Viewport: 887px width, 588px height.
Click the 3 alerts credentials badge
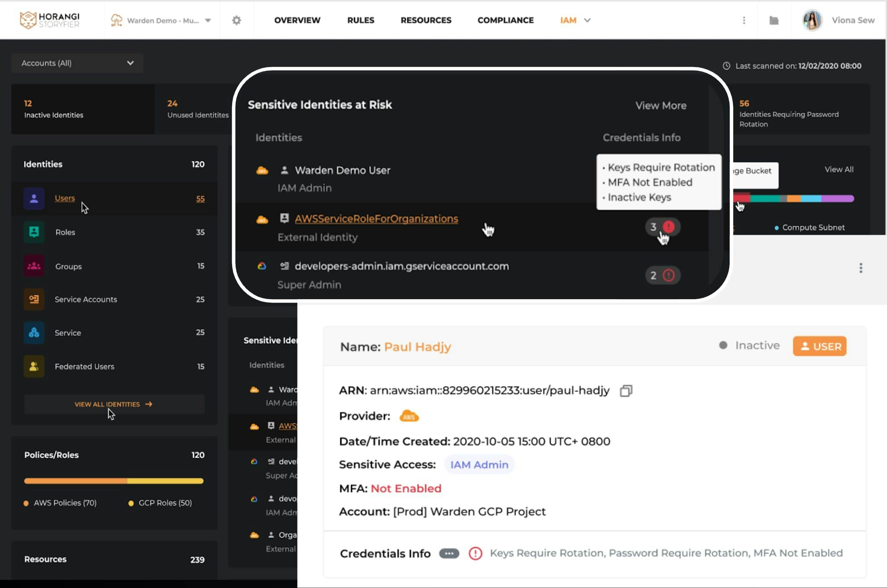coord(663,227)
